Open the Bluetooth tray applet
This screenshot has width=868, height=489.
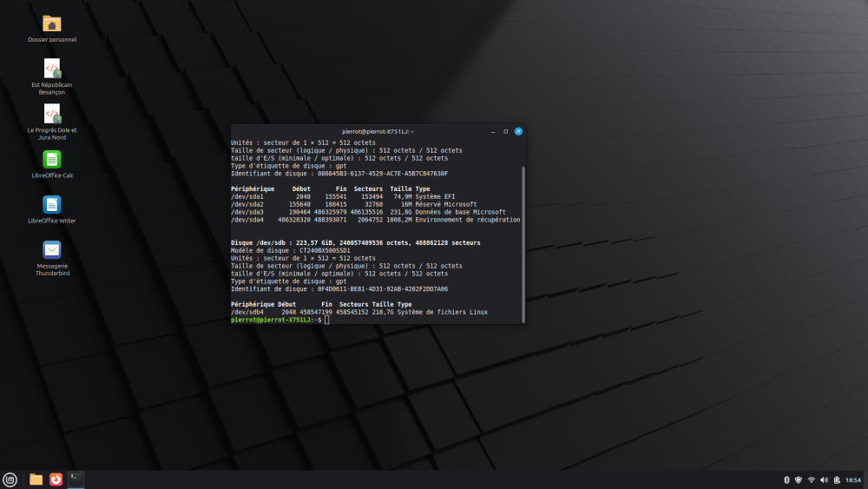[x=786, y=479]
